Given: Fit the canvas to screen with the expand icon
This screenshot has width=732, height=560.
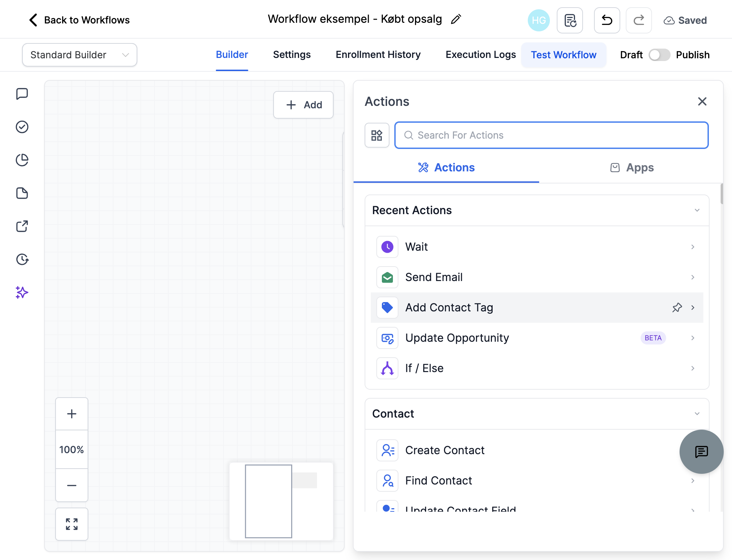Looking at the screenshot, I should pos(72,524).
